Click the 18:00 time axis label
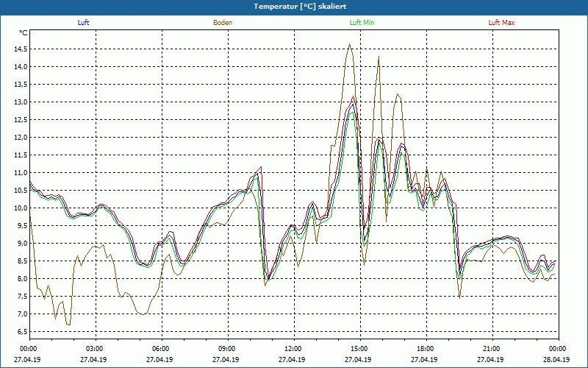Viewport: 588px width, 368px height. tap(424, 349)
